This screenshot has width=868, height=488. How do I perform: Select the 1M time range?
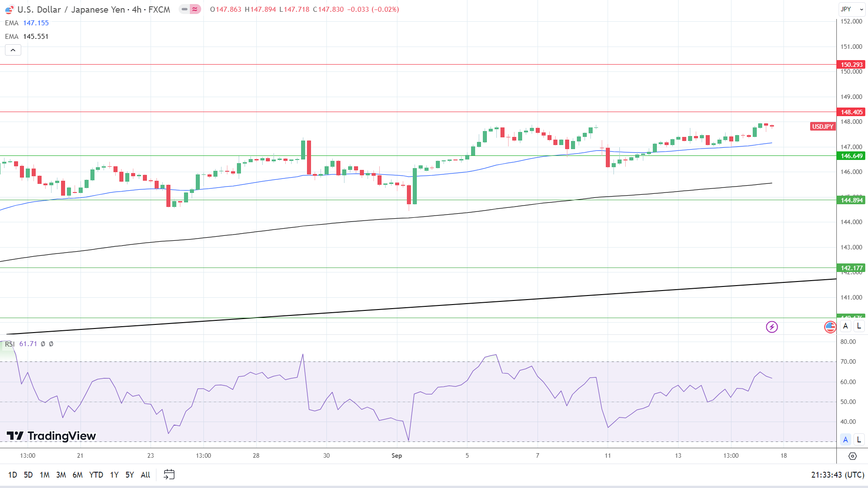click(44, 474)
